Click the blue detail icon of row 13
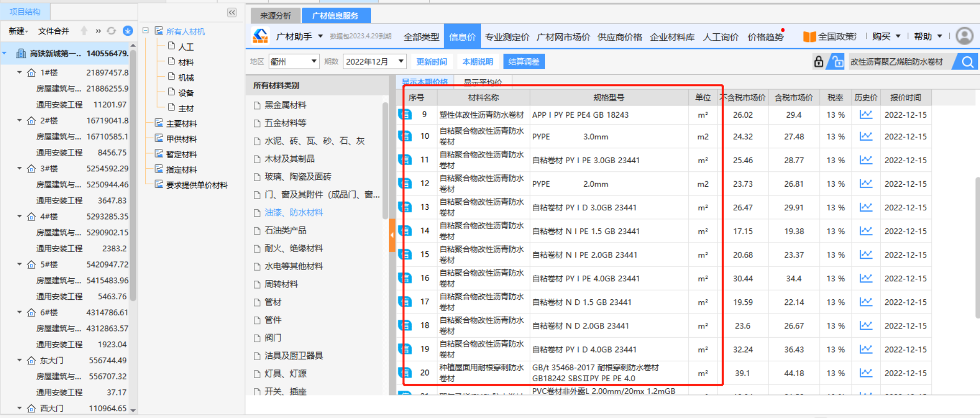 pyautogui.click(x=405, y=207)
